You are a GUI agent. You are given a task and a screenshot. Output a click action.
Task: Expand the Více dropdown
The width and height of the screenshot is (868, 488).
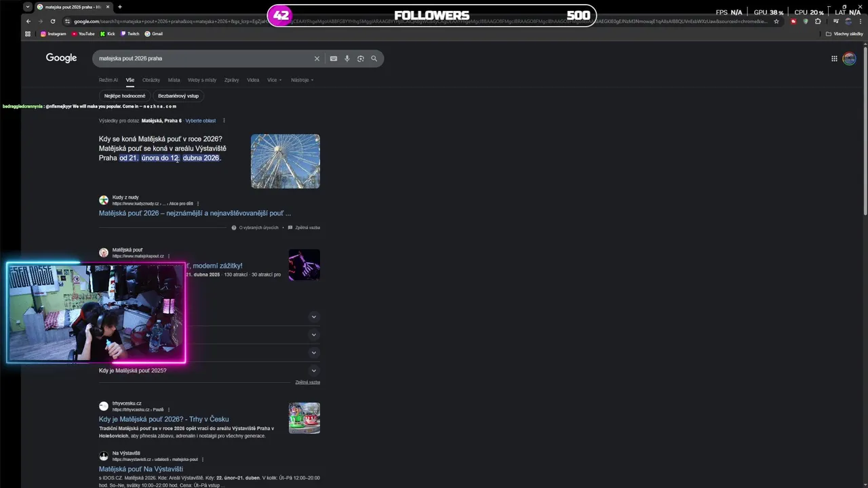[x=274, y=80]
